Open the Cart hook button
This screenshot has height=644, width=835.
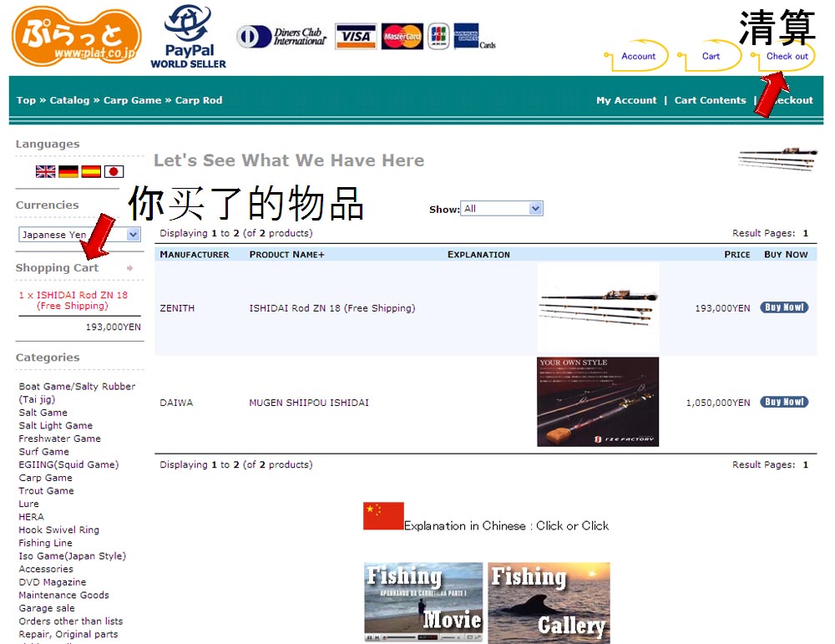pos(710,56)
